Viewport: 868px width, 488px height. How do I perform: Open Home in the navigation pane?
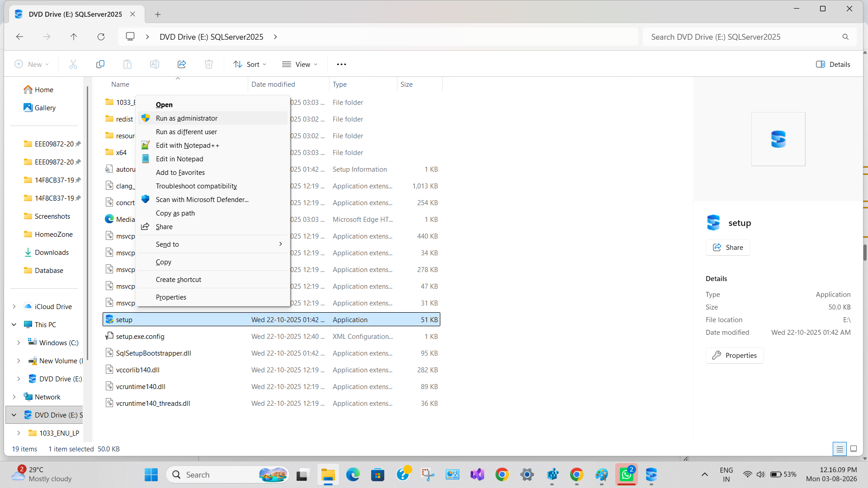point(44,89)
